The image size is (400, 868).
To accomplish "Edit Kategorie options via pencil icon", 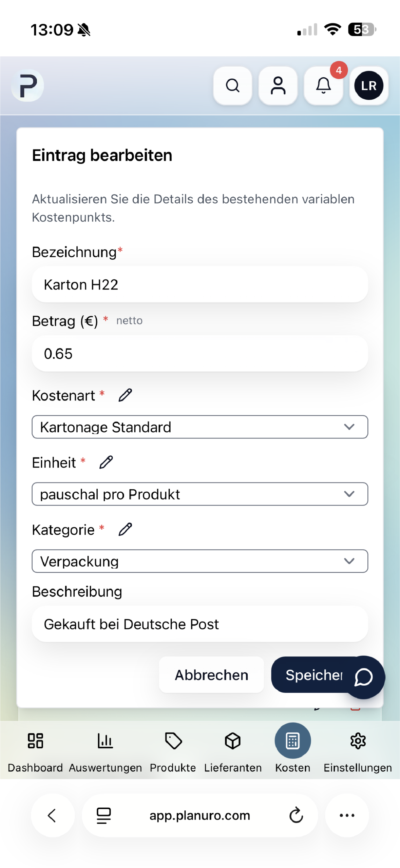I will tap(125, 530).
